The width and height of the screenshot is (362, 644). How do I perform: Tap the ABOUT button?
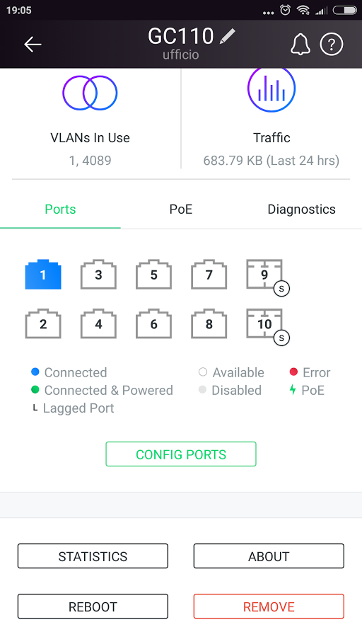point(269,556)
